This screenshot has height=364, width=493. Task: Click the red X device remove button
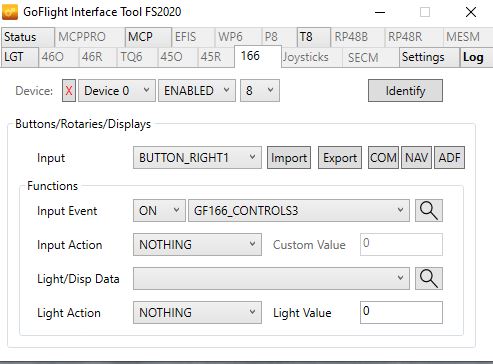click(x=69, y=91)
